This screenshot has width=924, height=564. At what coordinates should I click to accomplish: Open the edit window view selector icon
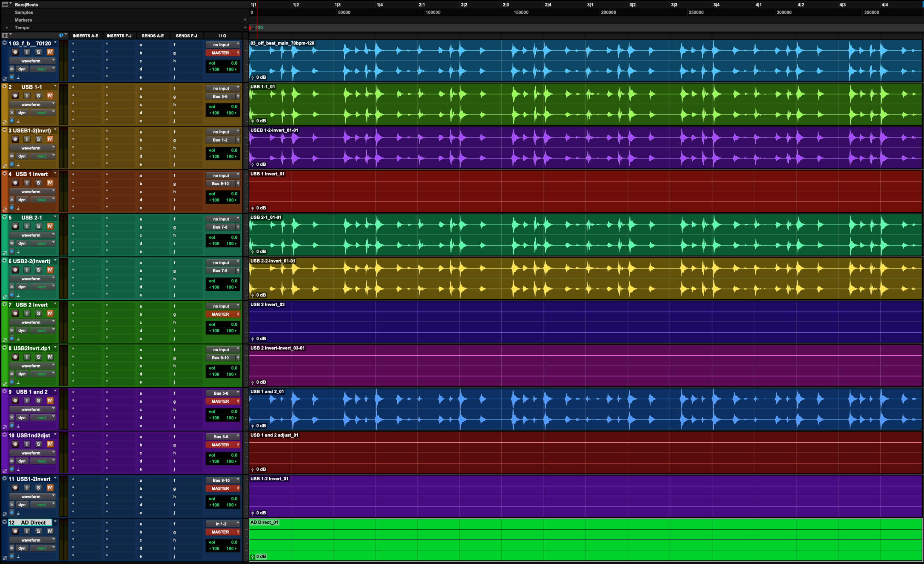(x=5, y=35)
